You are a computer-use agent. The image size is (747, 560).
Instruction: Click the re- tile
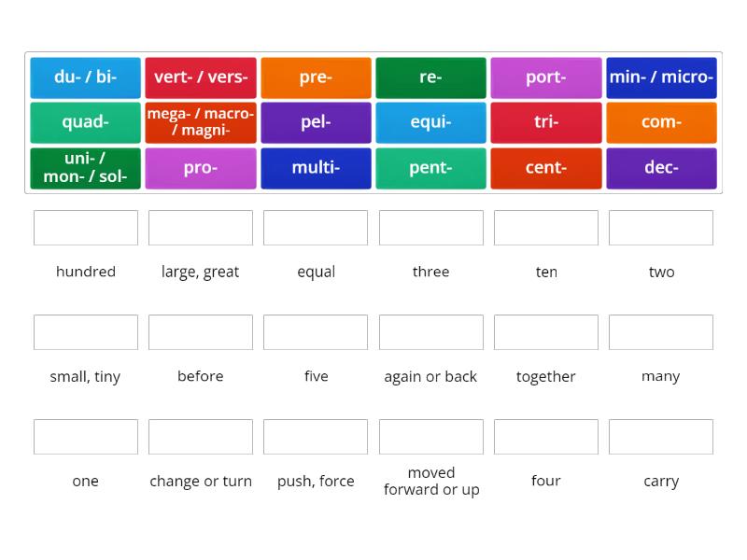[430, 77]
